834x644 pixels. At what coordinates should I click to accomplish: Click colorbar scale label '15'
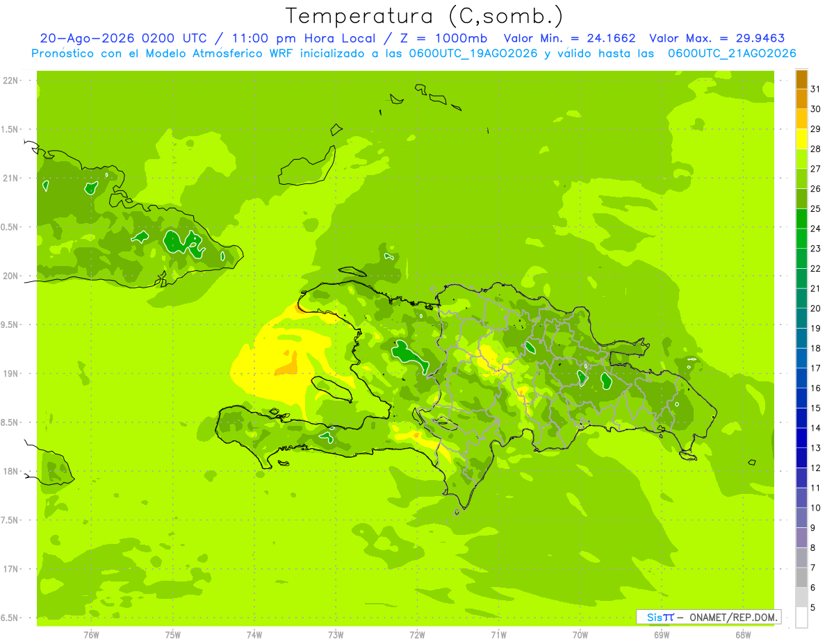[816, 408]
